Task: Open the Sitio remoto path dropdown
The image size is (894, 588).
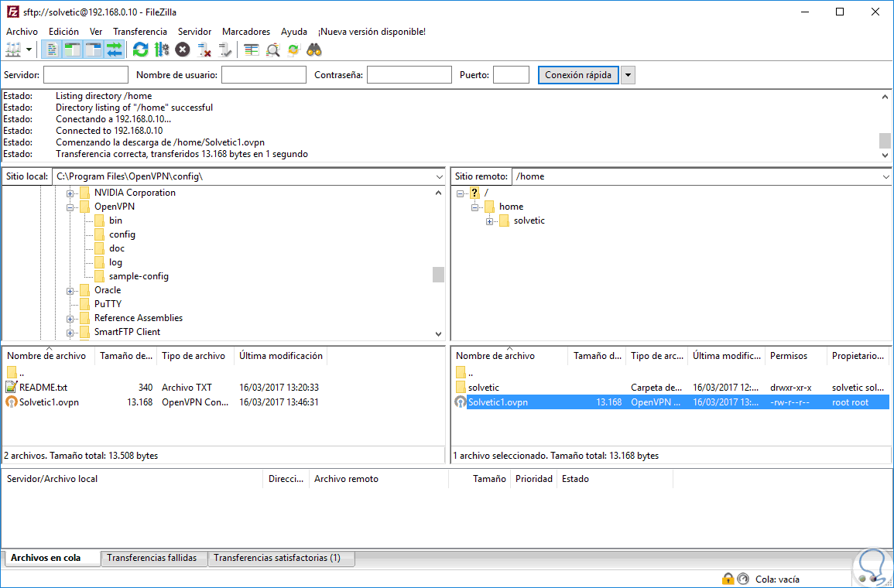Action: point(886,176)
